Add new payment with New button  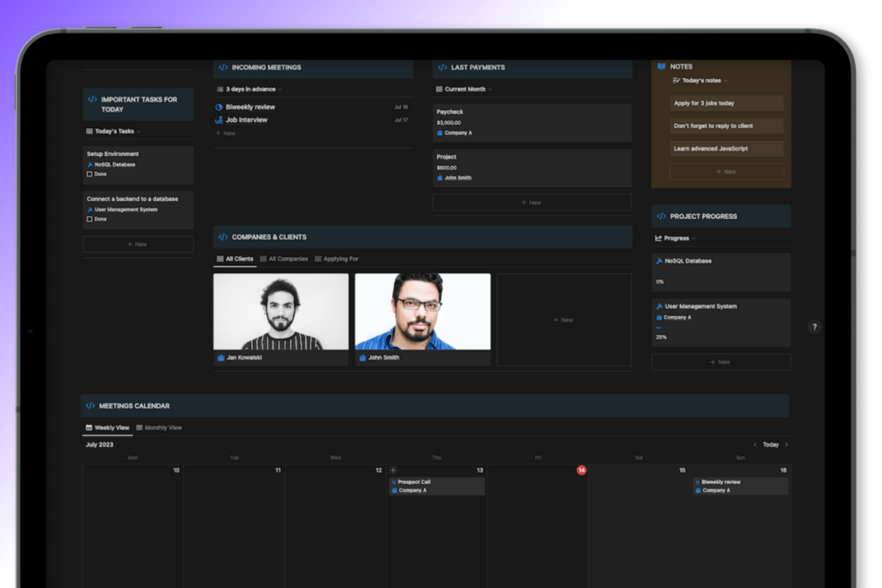click(x=532, y=202)
